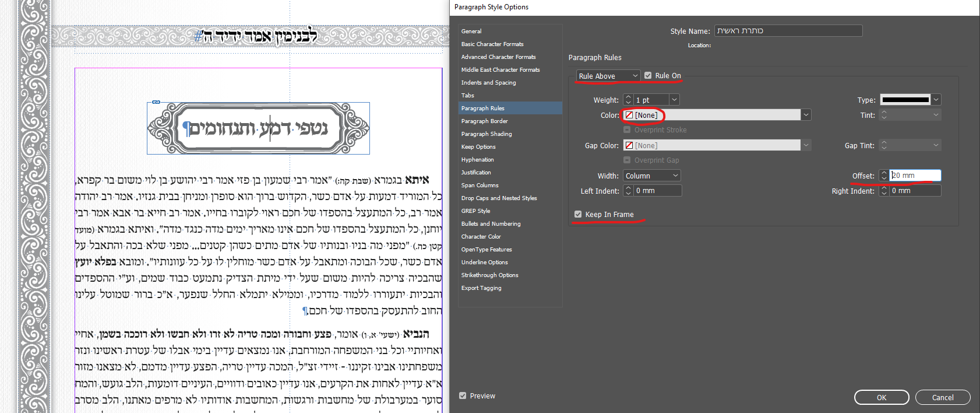Adjust the Right Indent stepper arrows
The image size is (980, 413).
(884, 191)
